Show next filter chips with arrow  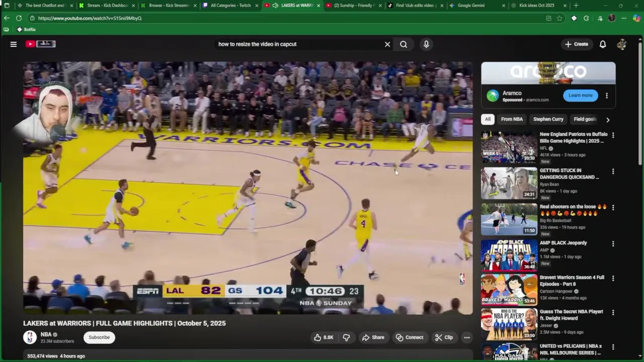click(608, 120)
